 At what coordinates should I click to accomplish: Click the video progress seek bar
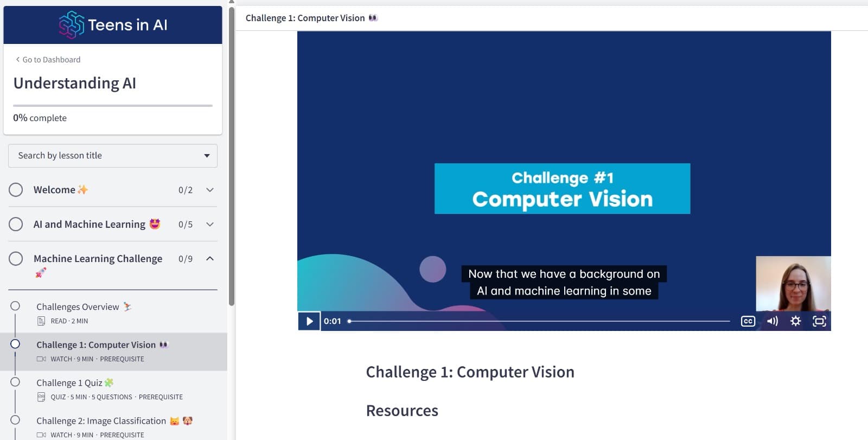[x=540, y=321]
